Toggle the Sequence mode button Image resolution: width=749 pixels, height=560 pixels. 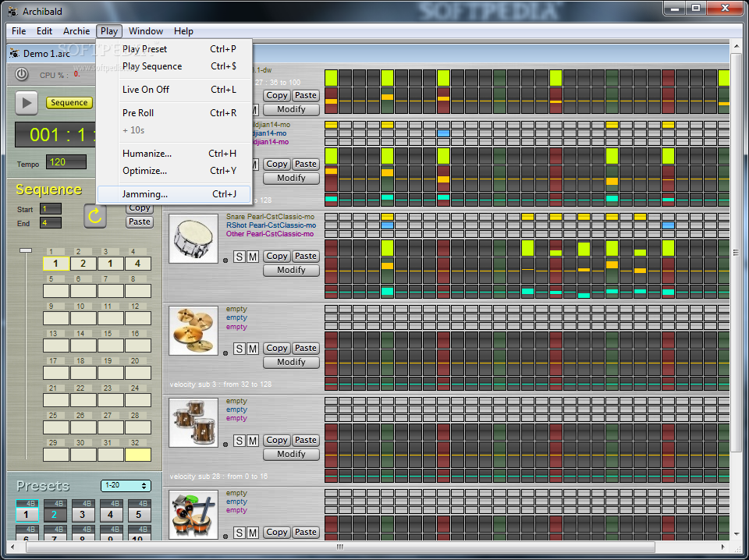tap(69, 103)
